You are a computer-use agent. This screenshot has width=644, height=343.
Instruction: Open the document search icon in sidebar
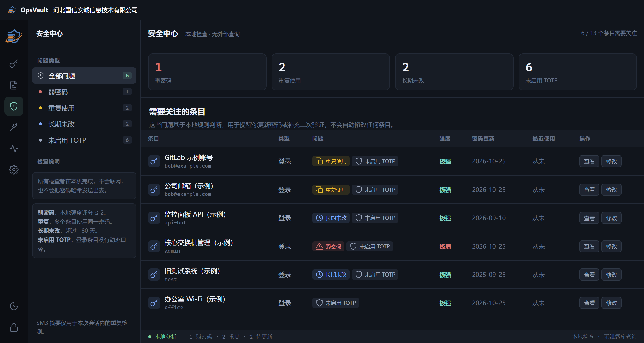pyautogui.click(x=14, y=85)
